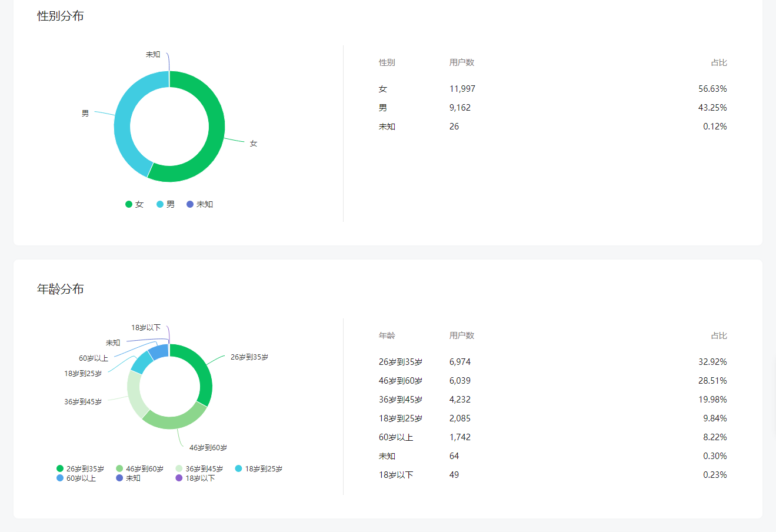Screen dimensions: 776x532
Task: Select the 男 row label in gender table
Action: point(383,108)
